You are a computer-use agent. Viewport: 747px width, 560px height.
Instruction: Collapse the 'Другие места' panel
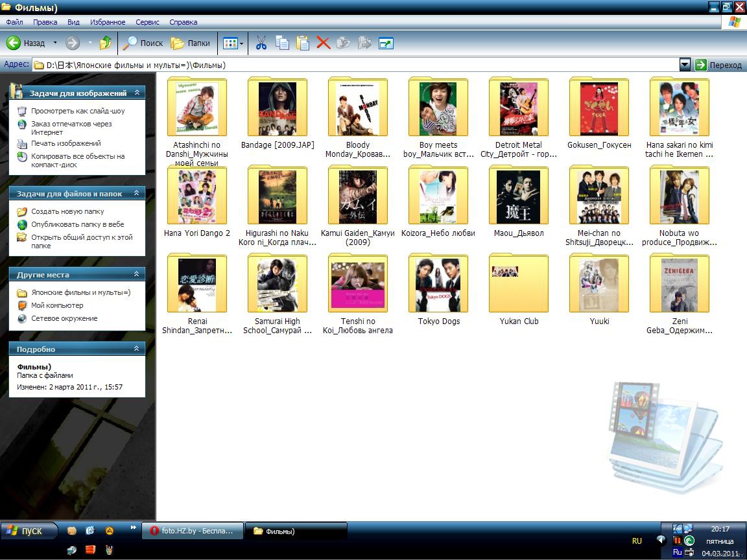point(137,274)
